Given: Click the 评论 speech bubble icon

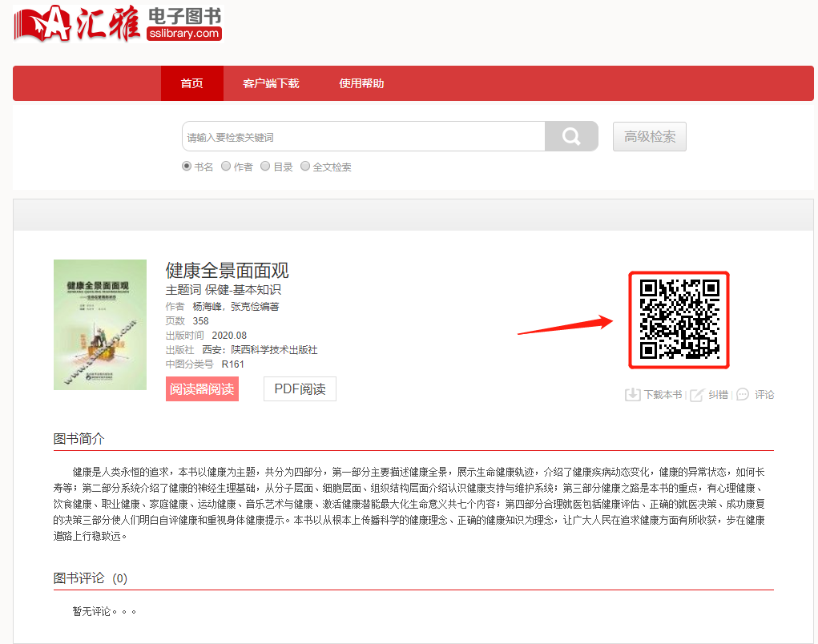Looking at the screenshot, I should tap(743, 394).
